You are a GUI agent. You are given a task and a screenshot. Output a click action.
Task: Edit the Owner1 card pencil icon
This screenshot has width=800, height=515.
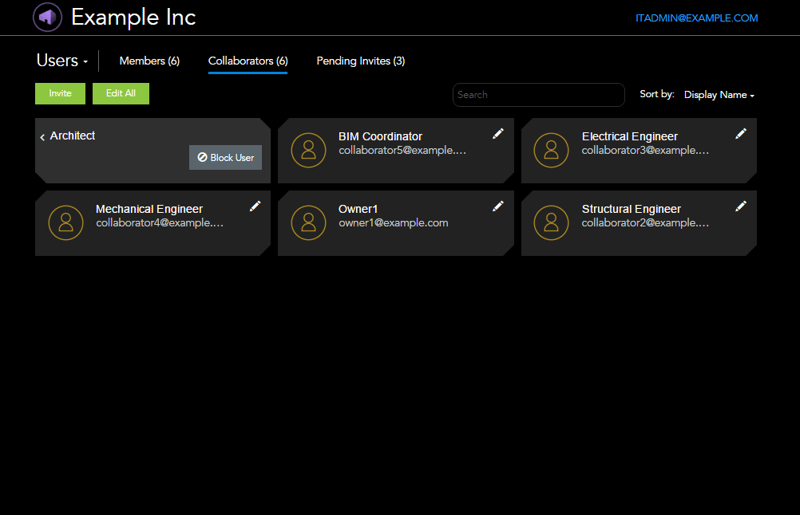498,206
